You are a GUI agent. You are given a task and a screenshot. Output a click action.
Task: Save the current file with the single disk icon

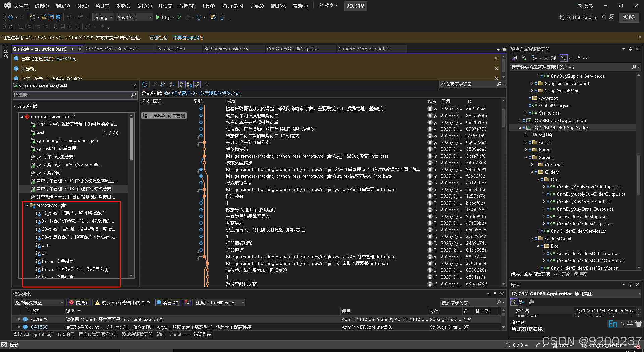[x=51, y=17]
